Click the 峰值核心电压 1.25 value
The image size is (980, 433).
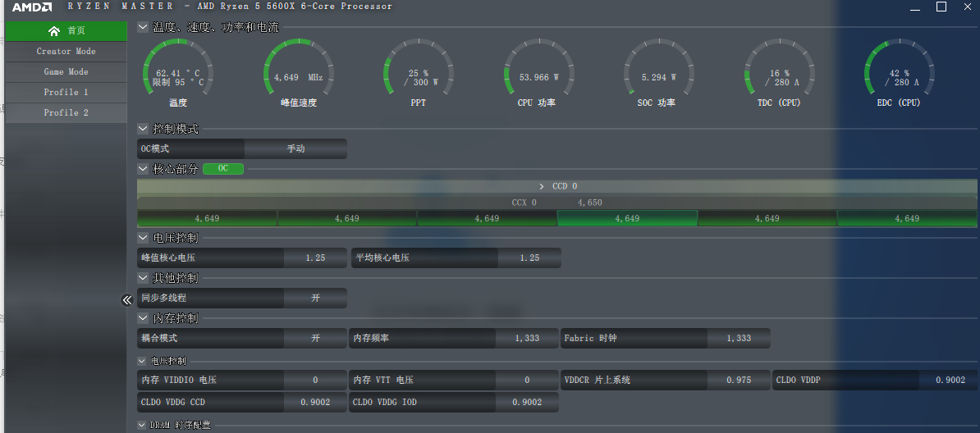click(316, 258)
